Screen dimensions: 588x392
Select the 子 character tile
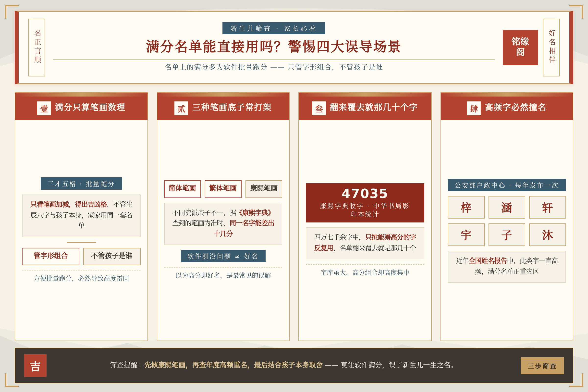507,235
